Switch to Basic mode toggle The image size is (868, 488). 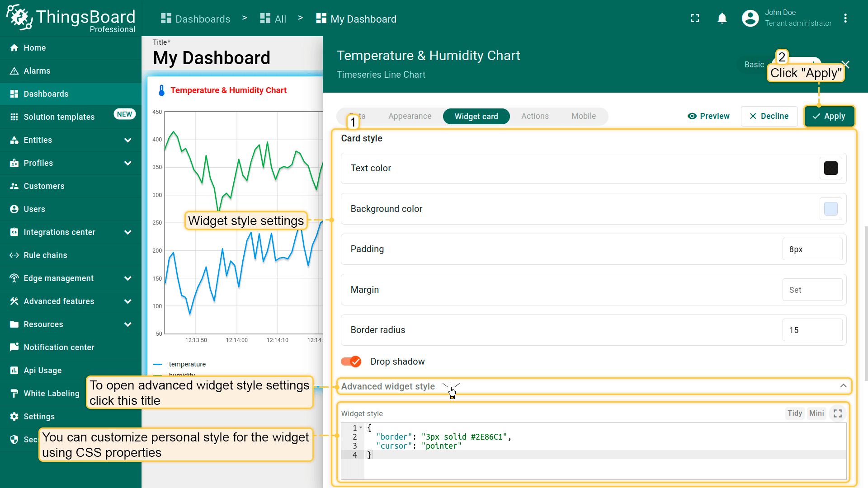[x=754, y=65]
